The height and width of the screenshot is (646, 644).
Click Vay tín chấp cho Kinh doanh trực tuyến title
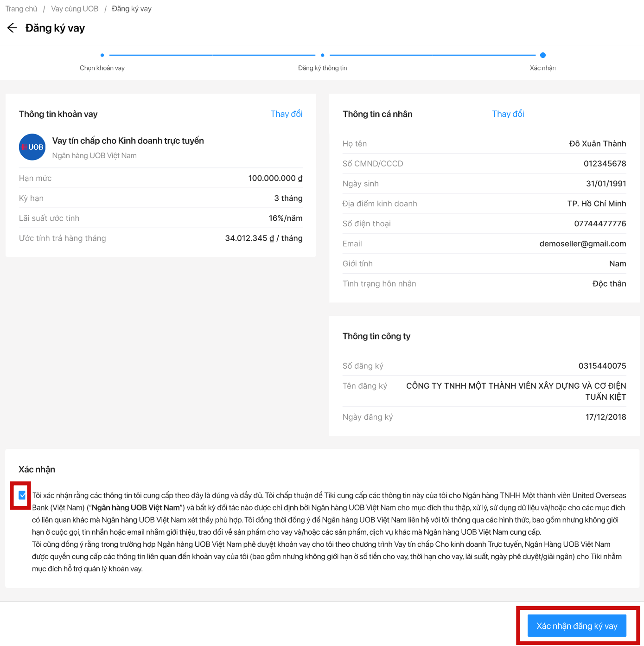[128, 141]
